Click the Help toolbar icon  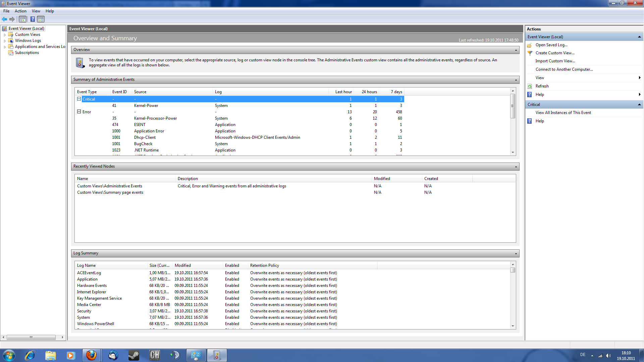coord(33,19)
